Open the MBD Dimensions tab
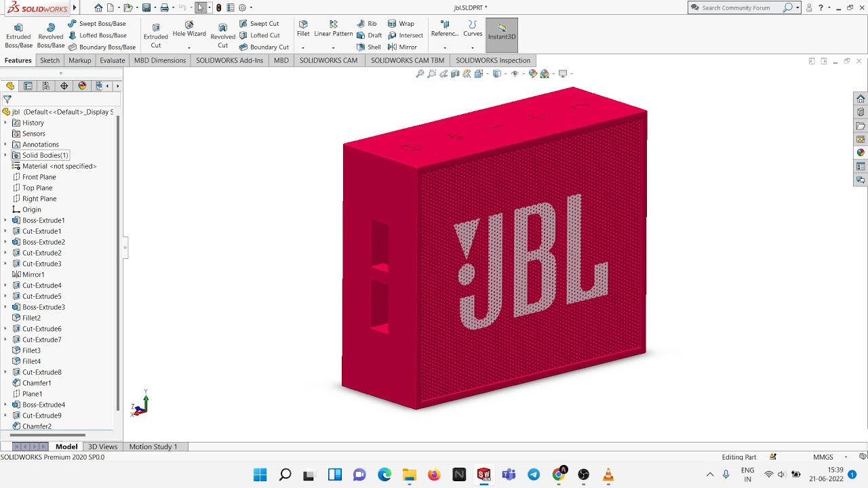868x488 pixels. click(x=160, y=60)
